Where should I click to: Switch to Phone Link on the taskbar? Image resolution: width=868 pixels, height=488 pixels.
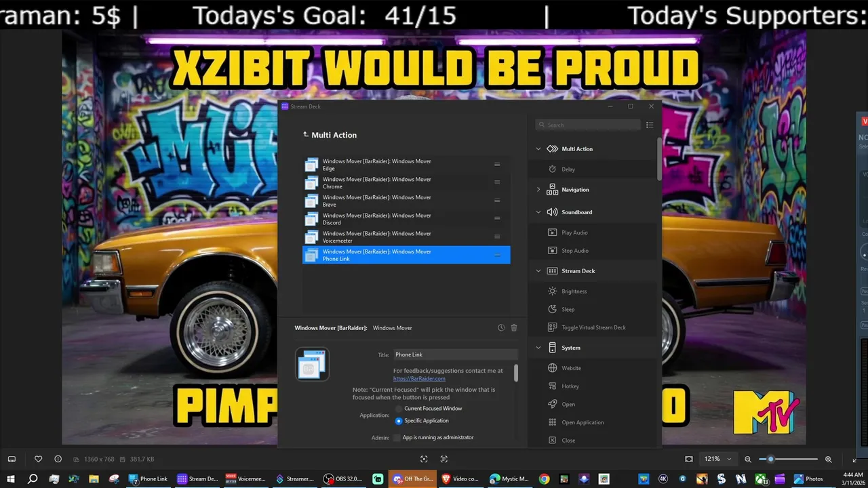pos(149,479)
